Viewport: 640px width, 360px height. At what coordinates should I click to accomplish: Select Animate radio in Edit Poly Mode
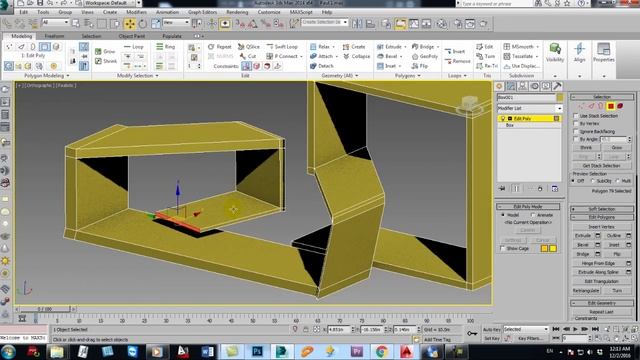(533, 215)
